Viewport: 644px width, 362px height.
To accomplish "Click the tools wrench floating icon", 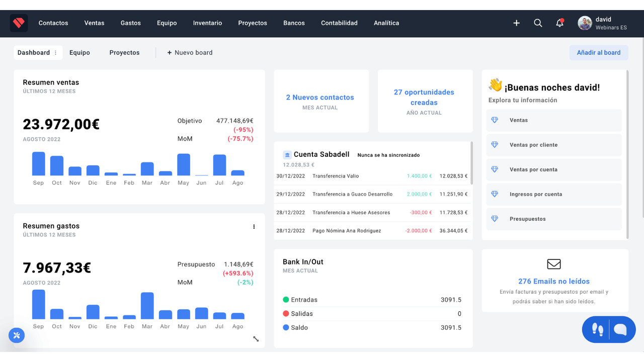I will 17,335.
